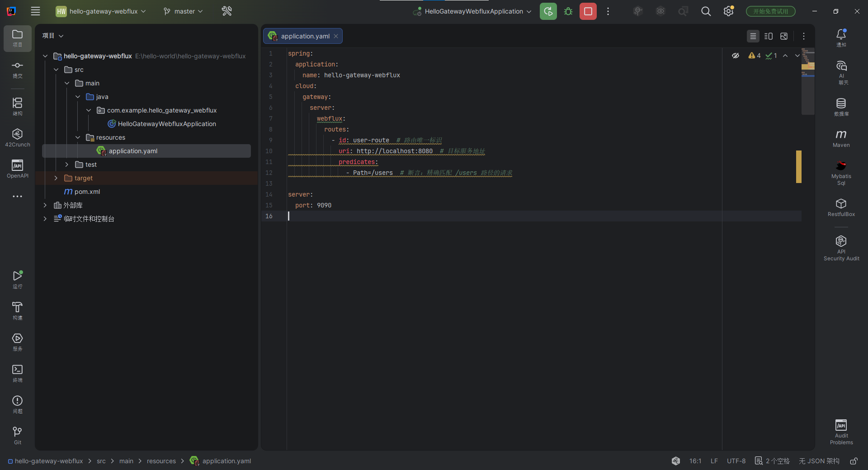Show more tool windows (three dots)

[18, 197]
